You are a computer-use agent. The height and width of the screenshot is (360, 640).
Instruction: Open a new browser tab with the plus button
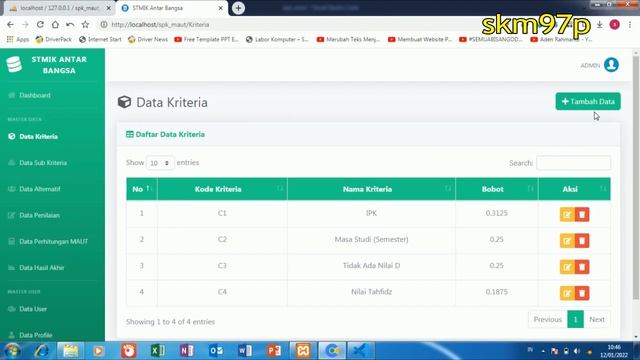point(238,8)
